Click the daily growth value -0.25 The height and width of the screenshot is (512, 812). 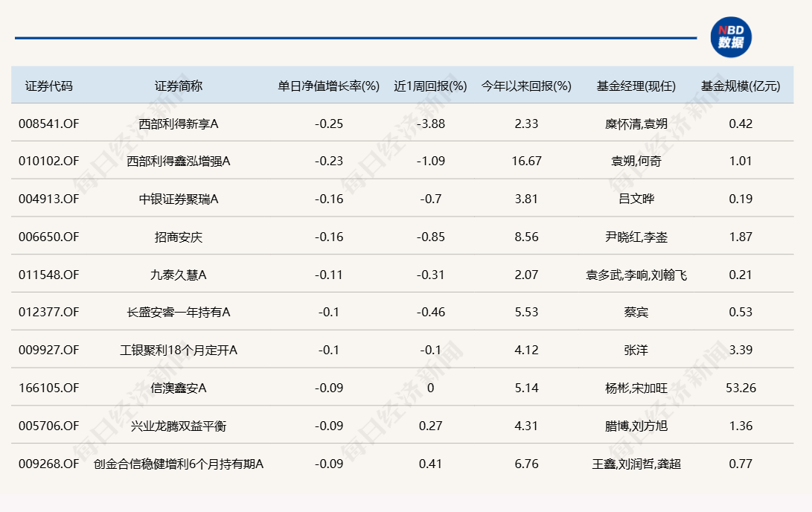pyautogui.click(x=329, y=124)
